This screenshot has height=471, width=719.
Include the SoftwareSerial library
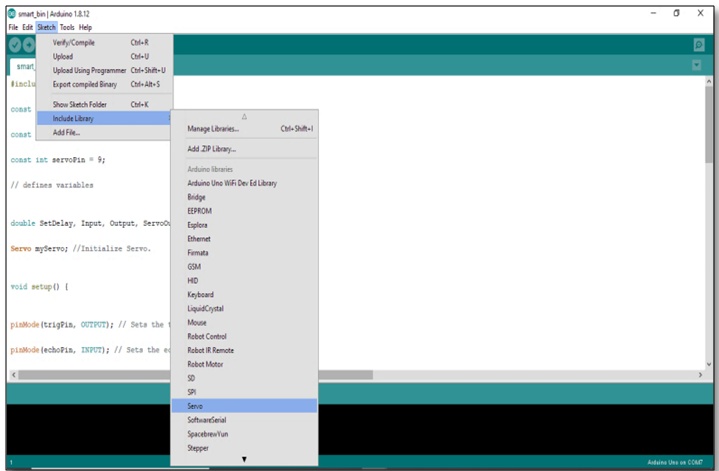pyautogui.click(x=244, y=420)
